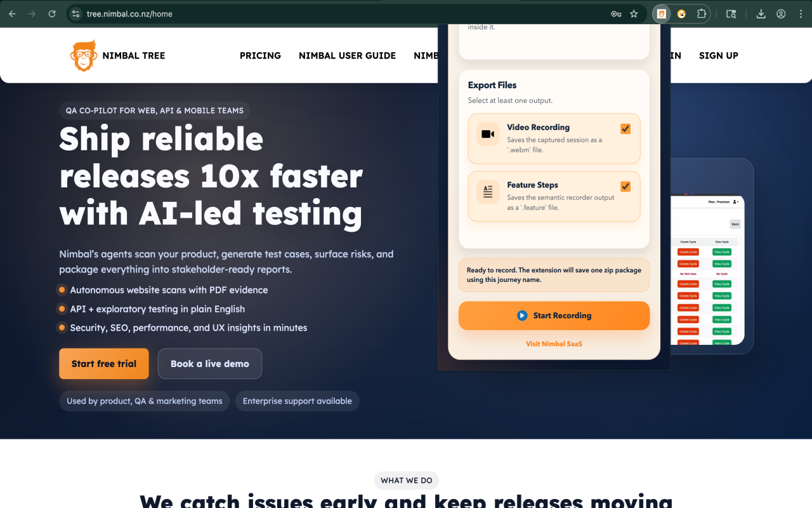Open the site information icon in the address bar
The width and height of the screenshot is (812, 508).
pyautogui.click(x=75, y=13)
